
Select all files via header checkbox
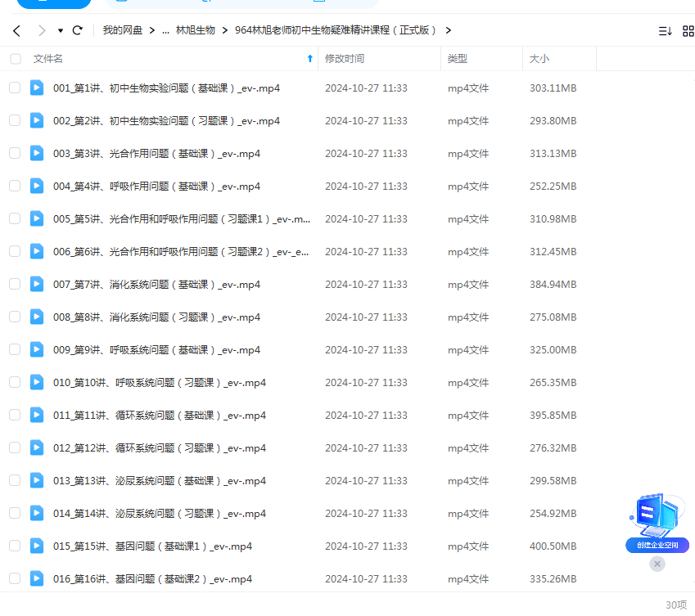pos(15,58)
